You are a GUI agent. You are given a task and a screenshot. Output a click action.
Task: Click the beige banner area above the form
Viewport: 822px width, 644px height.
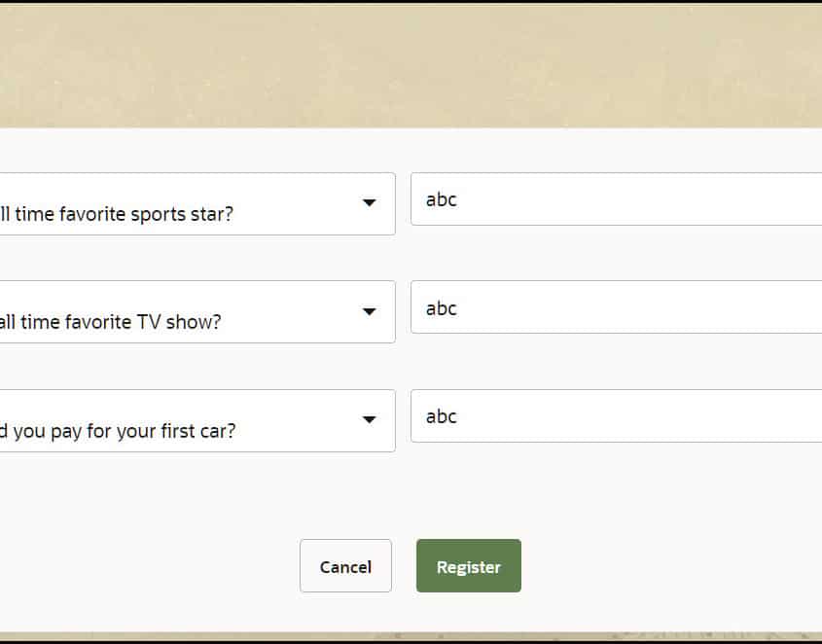tap(411, 63)
